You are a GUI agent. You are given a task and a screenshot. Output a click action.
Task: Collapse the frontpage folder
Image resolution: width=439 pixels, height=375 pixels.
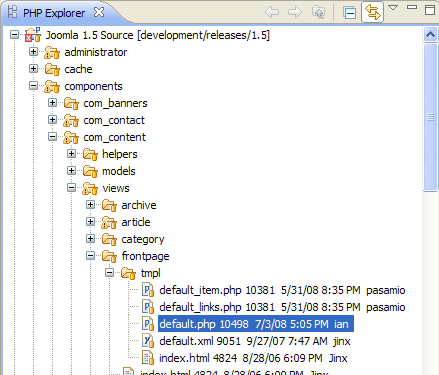(90, 256)
